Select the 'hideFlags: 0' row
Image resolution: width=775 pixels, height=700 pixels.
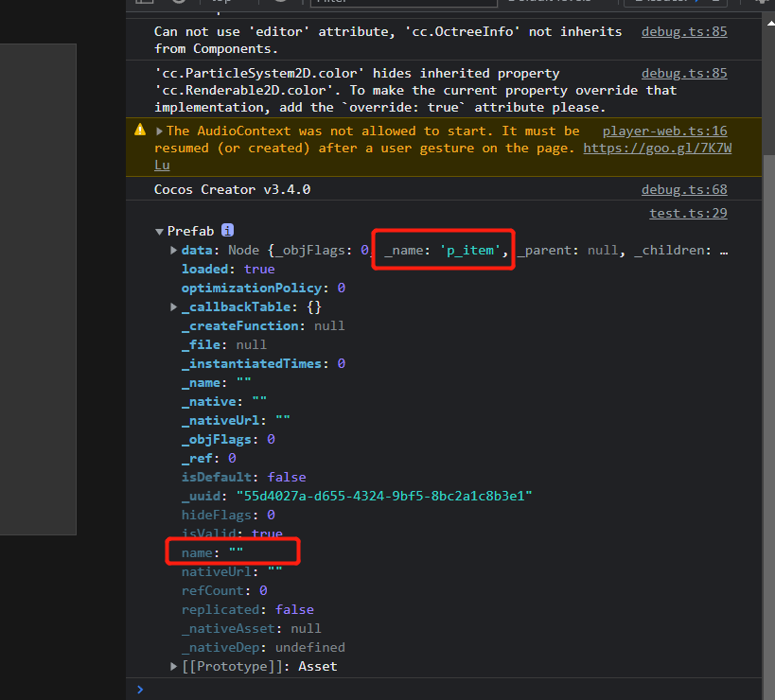pos(228,516)
